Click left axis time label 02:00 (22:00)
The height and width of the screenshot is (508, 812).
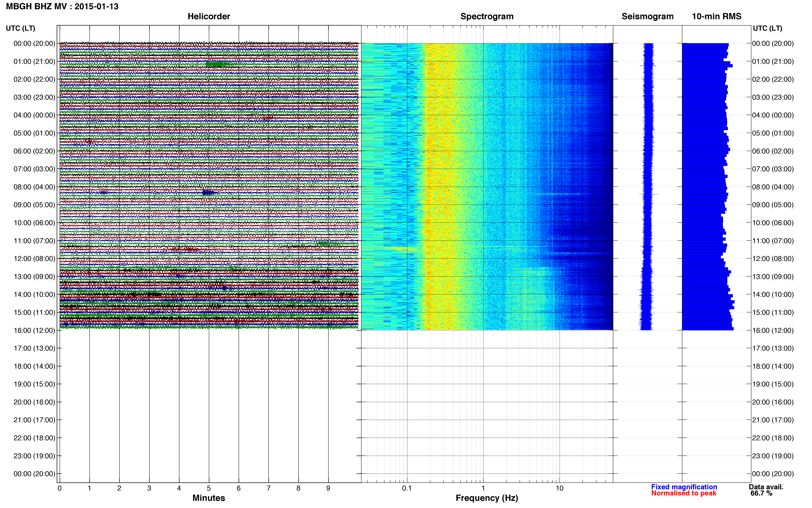[34, 79]
